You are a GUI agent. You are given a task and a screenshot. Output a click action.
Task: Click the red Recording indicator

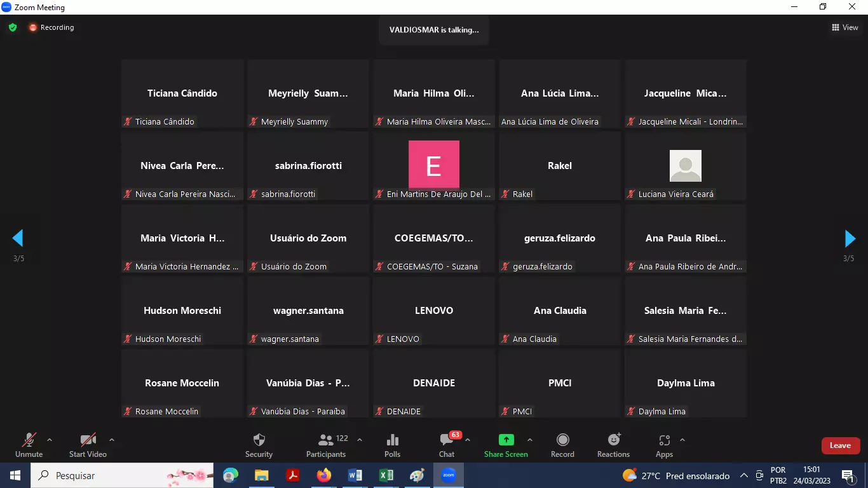[51, 27]
